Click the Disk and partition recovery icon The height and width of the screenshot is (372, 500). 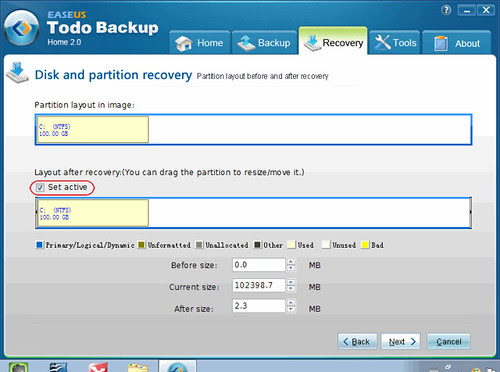tap(17, 72)
